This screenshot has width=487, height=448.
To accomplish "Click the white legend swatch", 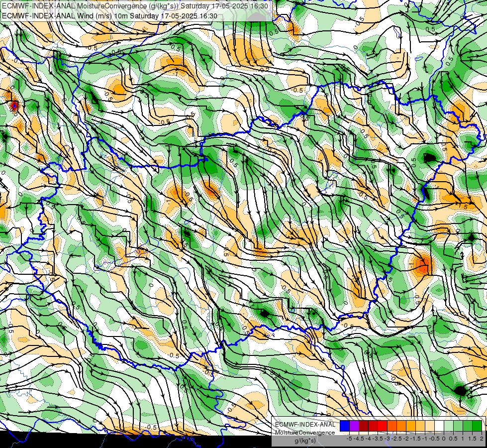I will pos(439,426).
